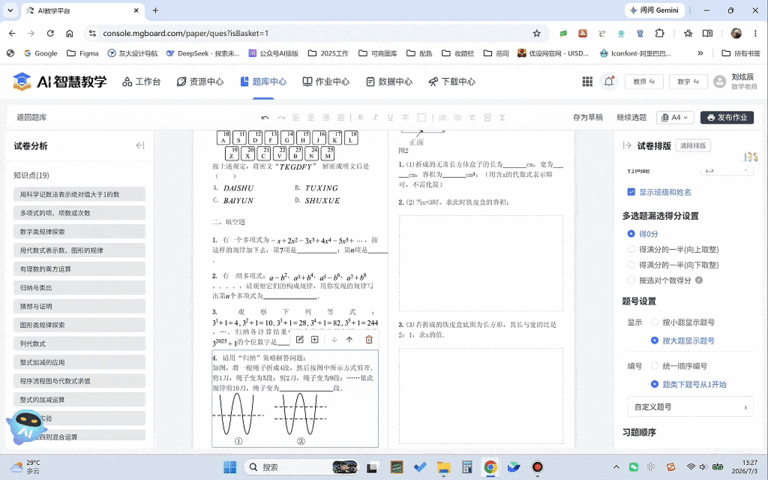Show more bookmarks chevron
The image size is (768, 480).
700,53
